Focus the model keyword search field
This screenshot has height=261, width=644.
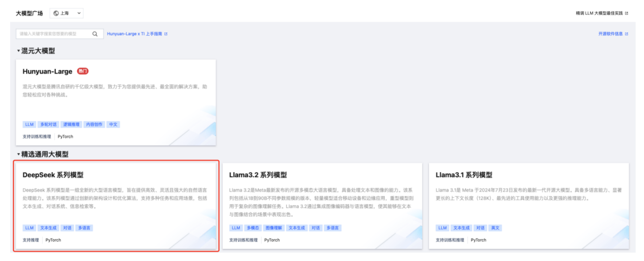click(x=60, y=34)
